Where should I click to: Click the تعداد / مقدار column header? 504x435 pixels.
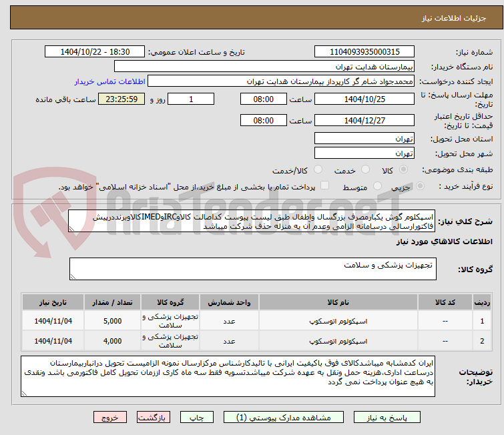[x=113, y=302]
